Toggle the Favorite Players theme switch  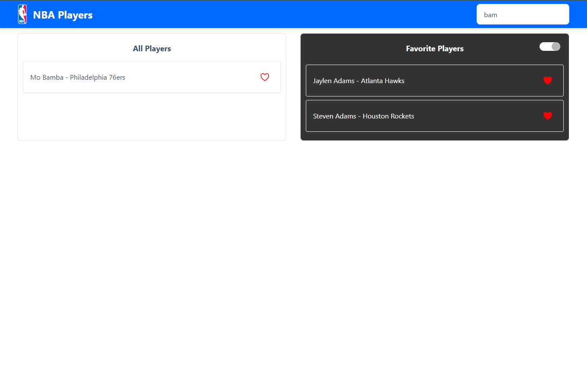tap(550, 47)
